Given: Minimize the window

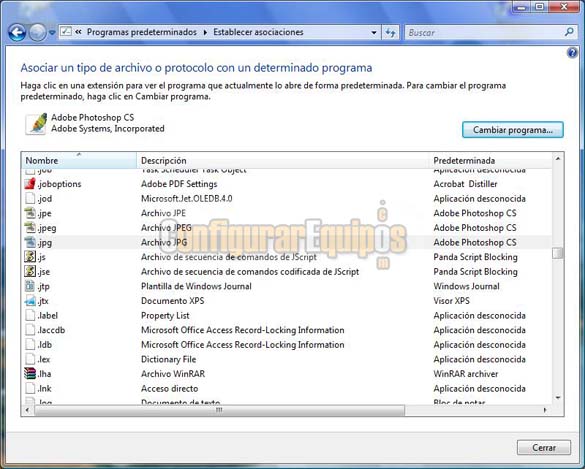Looking at the screenshot, I should click(522, 7).
